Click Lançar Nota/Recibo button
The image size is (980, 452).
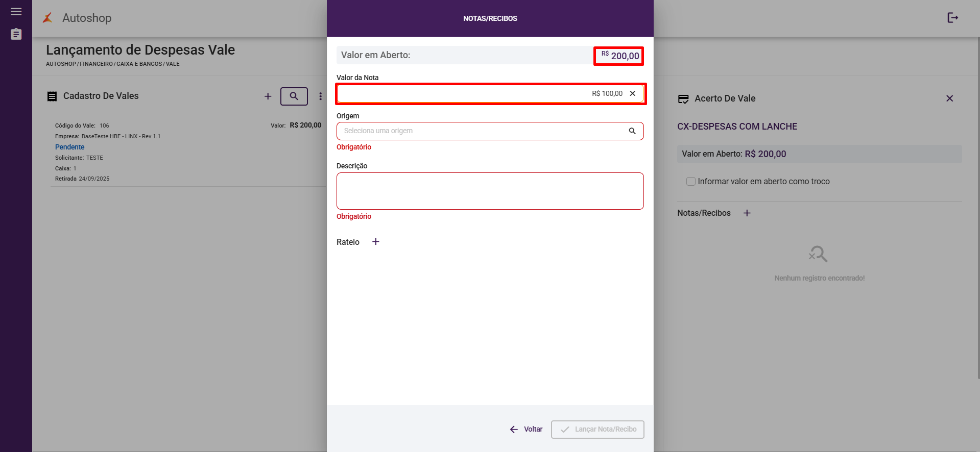pyautogui.click(x=597, y=430)
